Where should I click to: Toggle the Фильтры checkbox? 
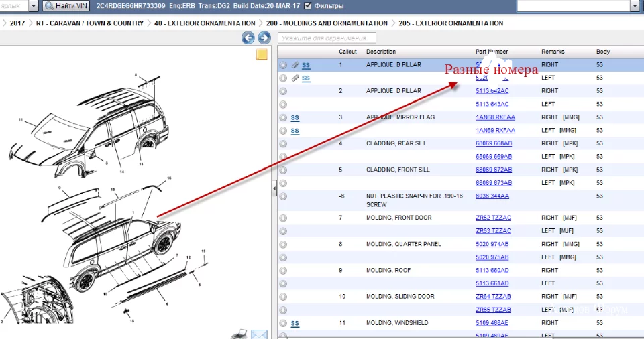click(307, 6)
